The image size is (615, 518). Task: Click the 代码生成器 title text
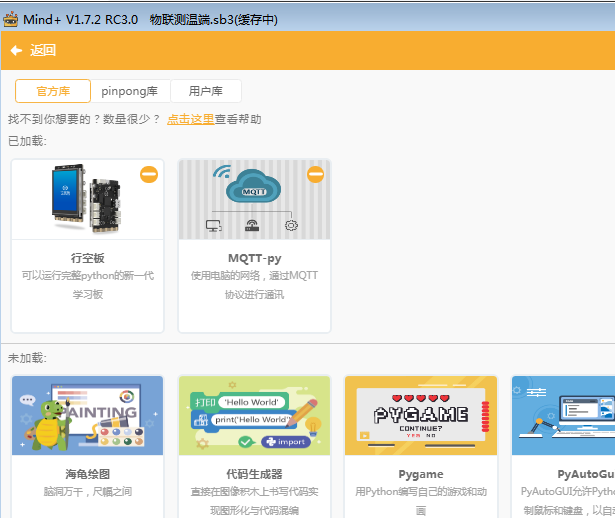pyautogui.click(x=255, y=474)
